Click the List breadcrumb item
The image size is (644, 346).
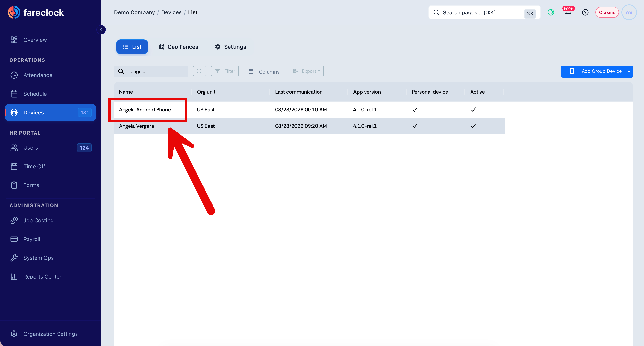click(193, 12)
